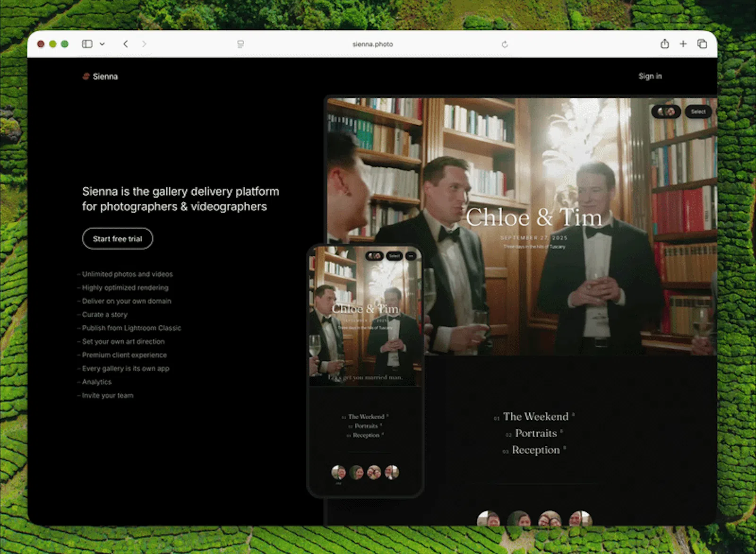This screenshot has height=554, width=756.
Task: Open the page menu icon left of the address
Action: [241, 44]
